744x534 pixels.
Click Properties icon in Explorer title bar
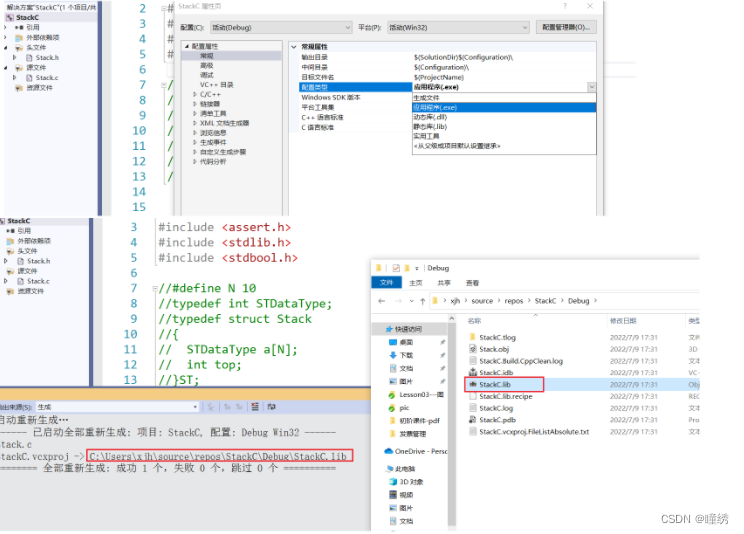coord(396,268)
